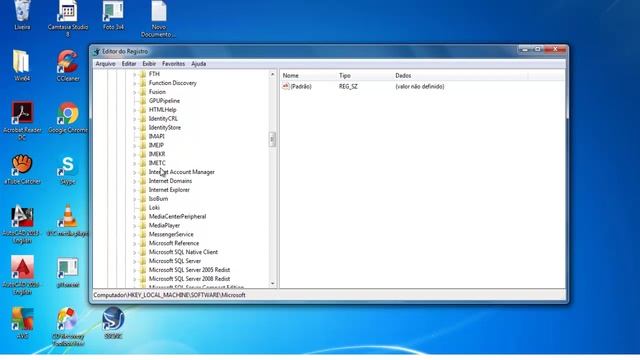Click the Loki folder icon
640x360 pixels.
pos(143,207)
